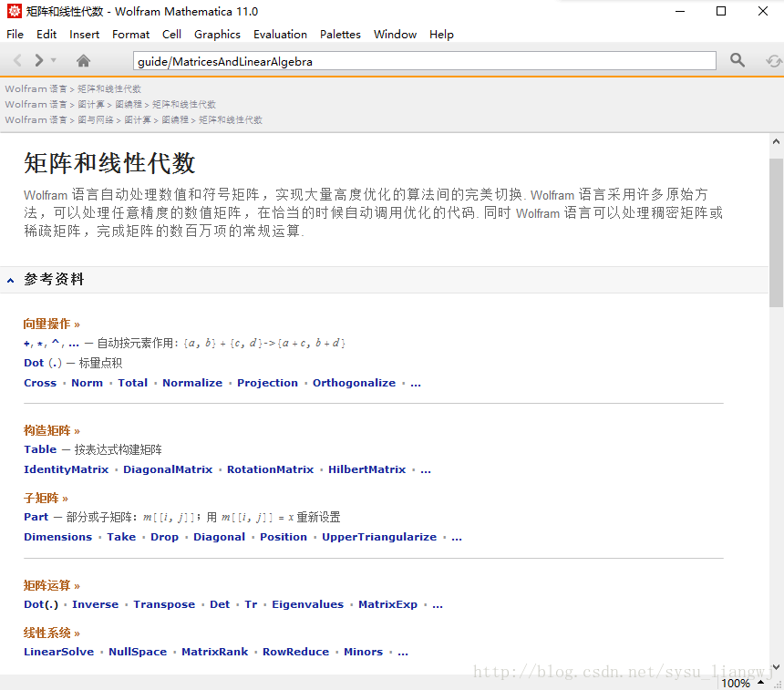Open the Graphics menu

pyautogui.click(x=218, y=35)
